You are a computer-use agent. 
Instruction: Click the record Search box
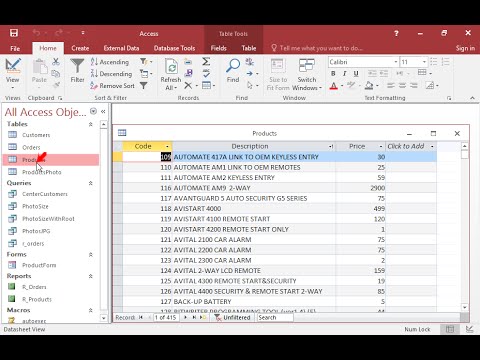tap(275, 317)
